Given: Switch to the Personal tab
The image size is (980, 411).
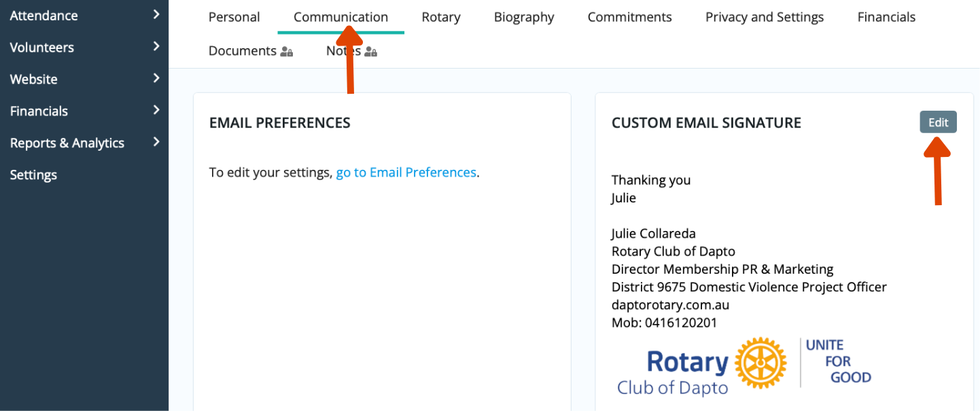Looking at the screenshot, I should click(x=234, y=17).
